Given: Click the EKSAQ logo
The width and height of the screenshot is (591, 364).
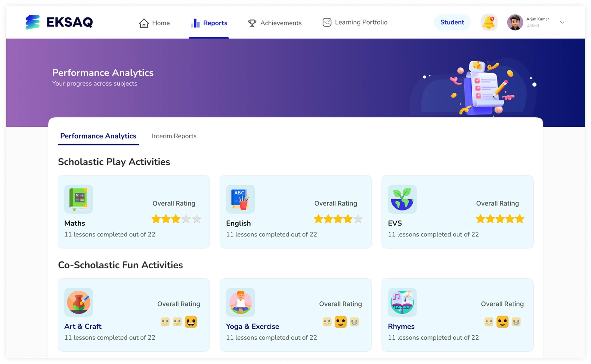Looking at the screenshot, I should tap(59, 22).
